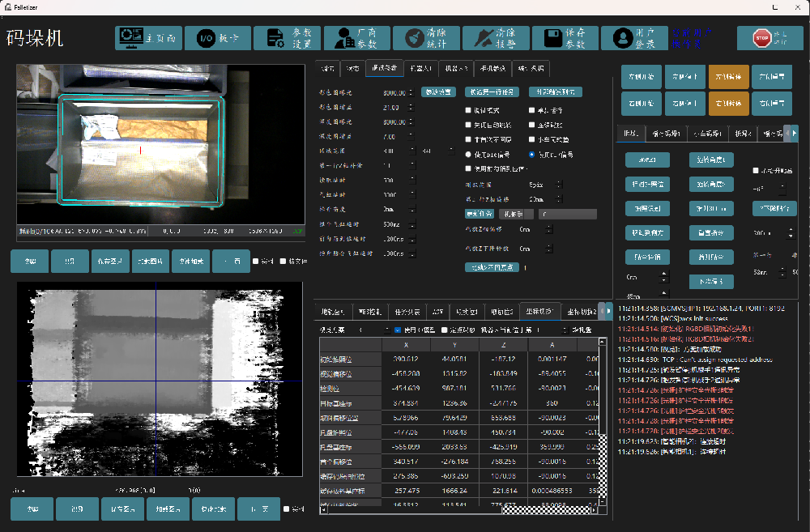Select the 使用IO信号 radio button
The width and height of the screenshot is (810, 532).
(532, 154)
